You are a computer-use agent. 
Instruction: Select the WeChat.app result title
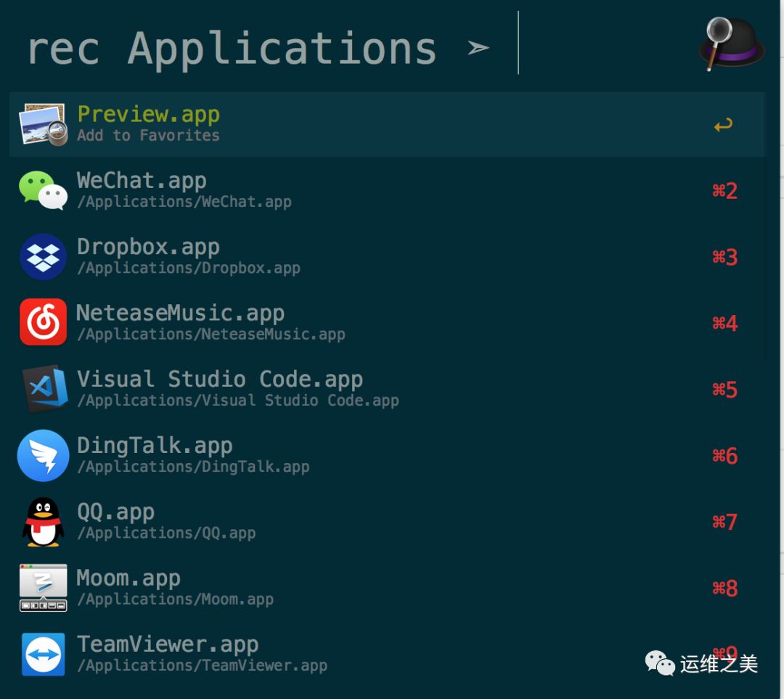[142, 181]
